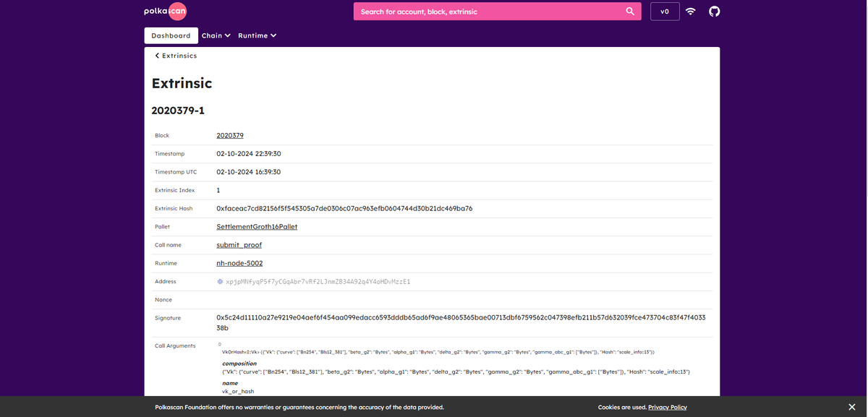Click the Extrinsic Hash row label

coord(174,209)
